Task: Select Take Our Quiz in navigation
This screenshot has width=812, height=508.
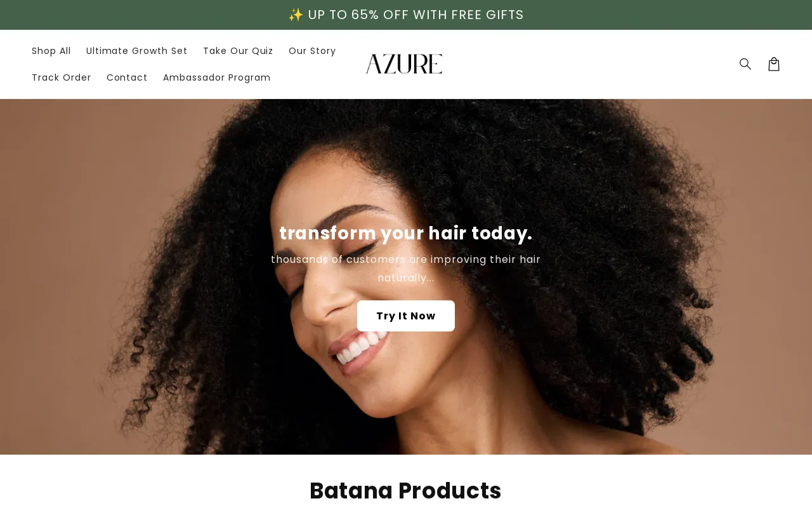Action: pyautogui.click(x=238, y=51)
